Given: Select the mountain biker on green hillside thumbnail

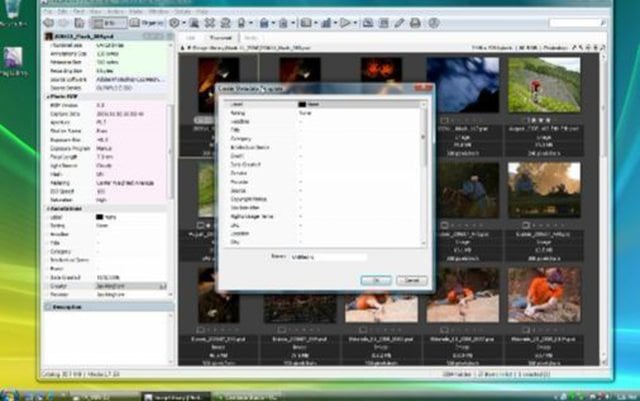Looking at the screenshot, I should pyautogui.click(x=544, y=85).
